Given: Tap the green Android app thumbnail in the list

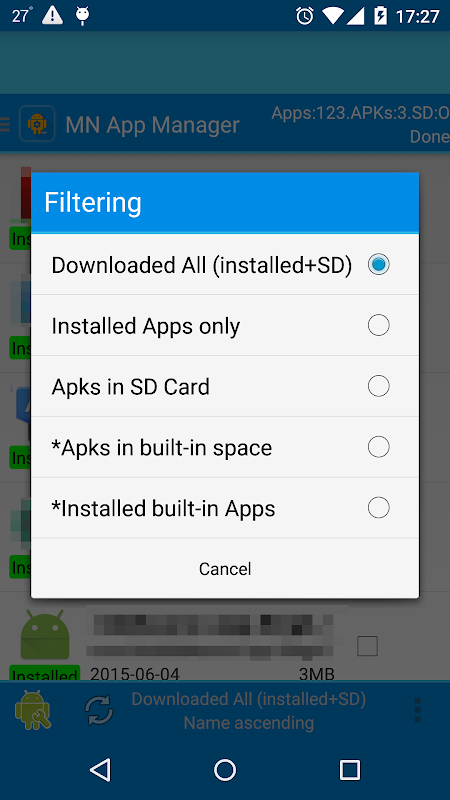Looking at the screenshot, I should point(45,634).
